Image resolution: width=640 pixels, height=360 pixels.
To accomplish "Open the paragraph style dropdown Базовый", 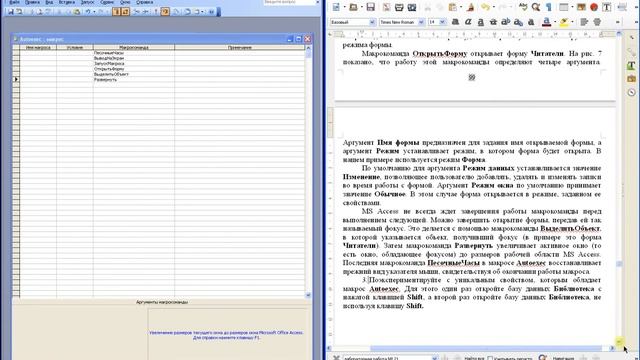I will point(372,22).
